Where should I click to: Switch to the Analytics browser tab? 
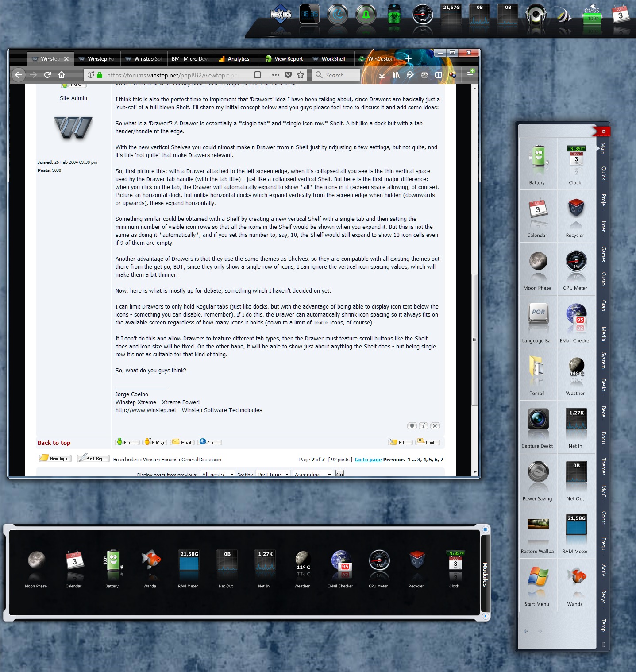click(238, 59)
